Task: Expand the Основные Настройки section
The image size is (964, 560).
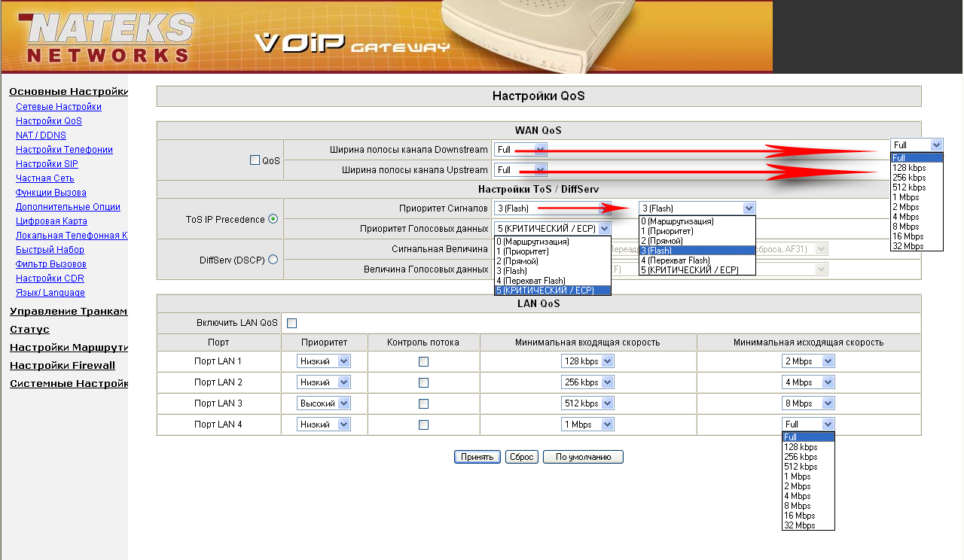Action: [69, 92]
